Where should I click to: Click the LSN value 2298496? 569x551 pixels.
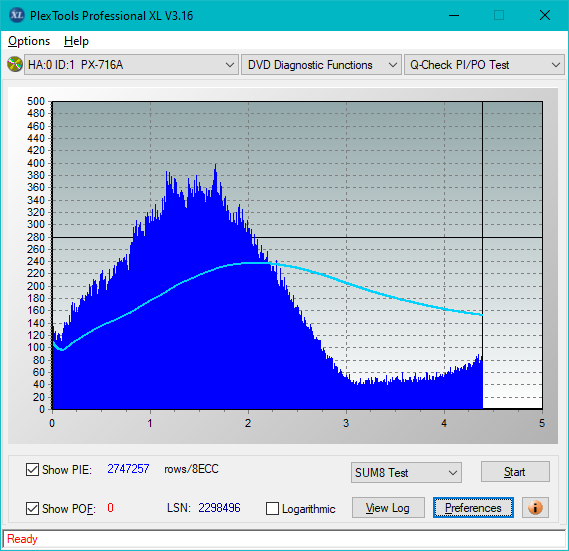219,508
